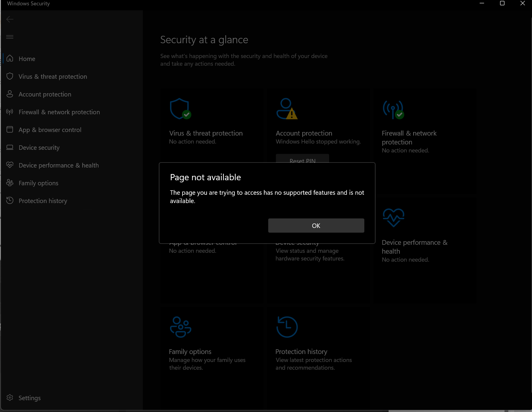Click the account icon with yellow warning triangle

pos(287,109)
